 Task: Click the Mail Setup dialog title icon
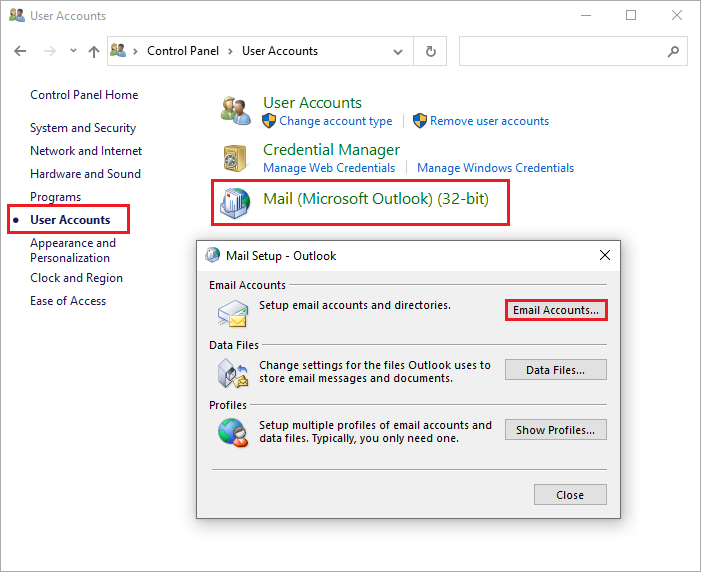click(x=212, y=255)
